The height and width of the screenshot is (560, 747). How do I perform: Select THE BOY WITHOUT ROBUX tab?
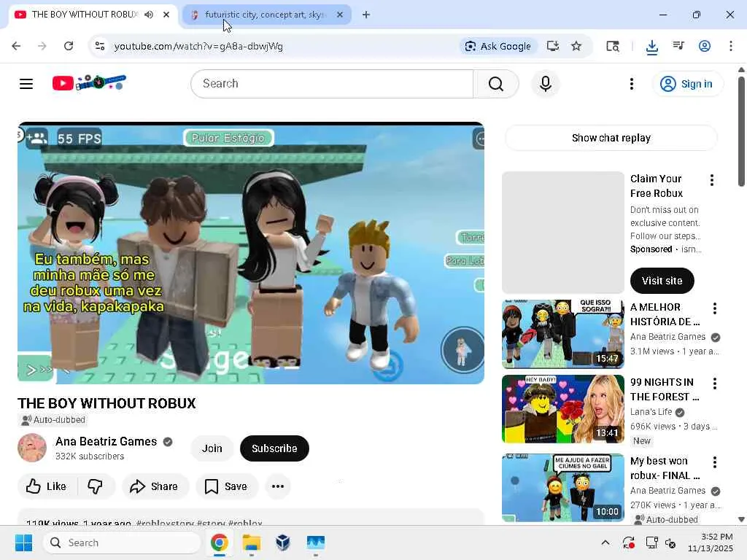85,15
